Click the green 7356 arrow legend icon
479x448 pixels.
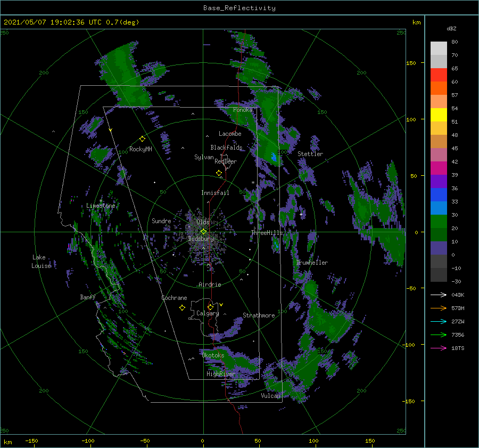(439, 335)
